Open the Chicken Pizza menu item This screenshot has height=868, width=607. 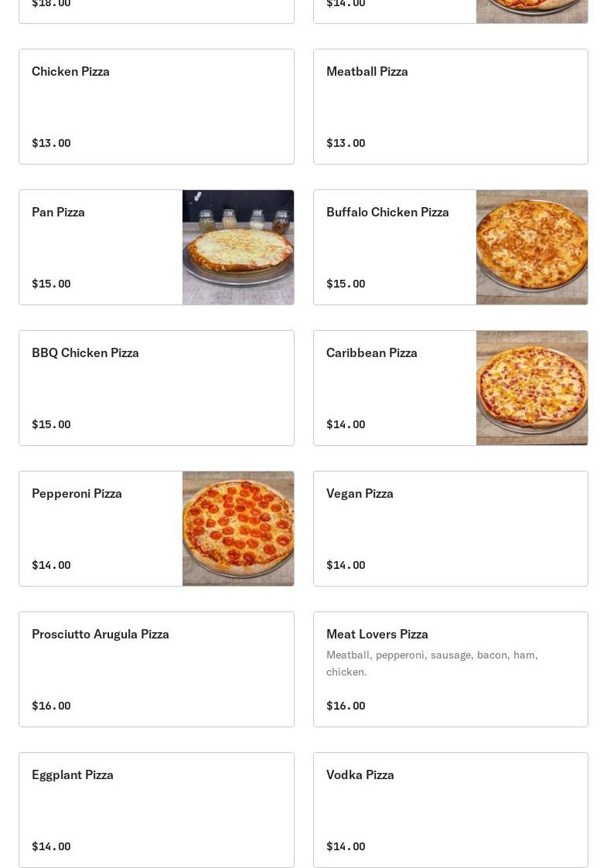click(x=156, y=107)
